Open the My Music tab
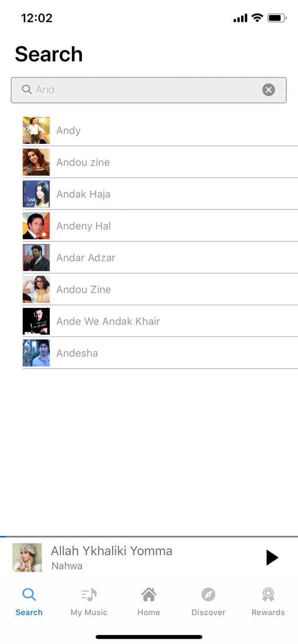The height and width of the screenshot is (644, 298). (x=89, y=601)
